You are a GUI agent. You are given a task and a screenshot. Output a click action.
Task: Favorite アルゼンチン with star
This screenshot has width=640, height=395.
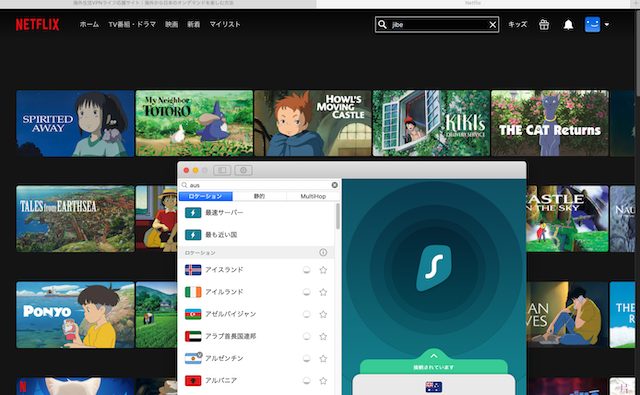(323, 358)
